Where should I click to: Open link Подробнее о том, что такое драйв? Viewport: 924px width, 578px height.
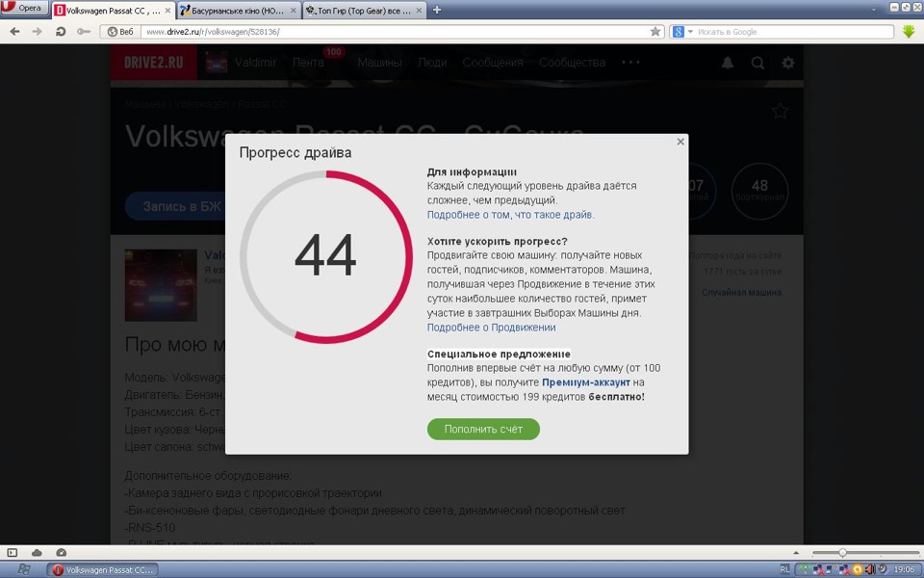(510, 215)
